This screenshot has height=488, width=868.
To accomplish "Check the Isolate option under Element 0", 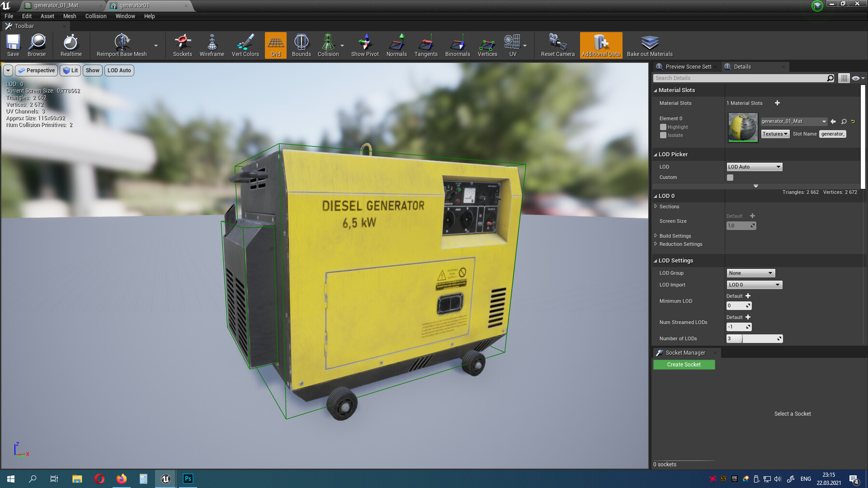I will [x=664, y=135].
